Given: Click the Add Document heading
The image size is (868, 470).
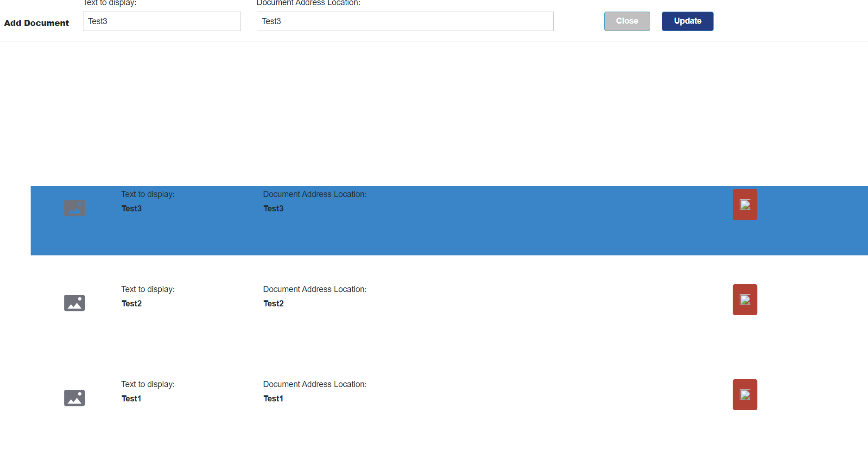Looking at the screenshot, I should (36, 23).
